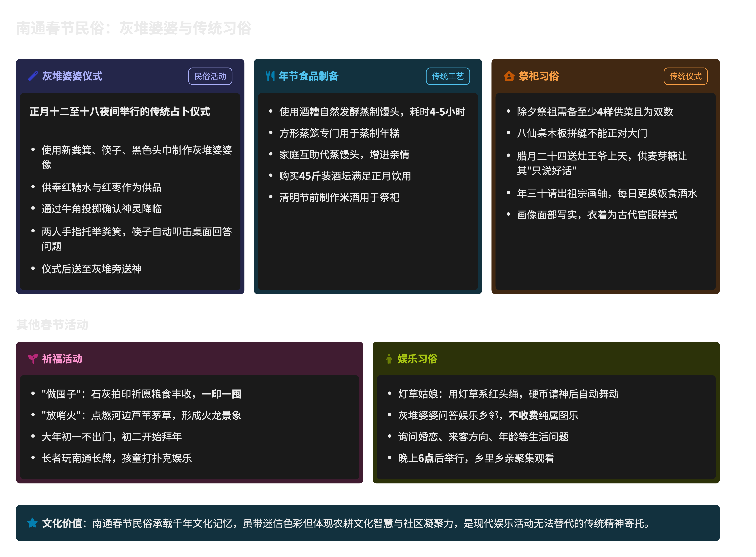
Task: Click the star icon beside 文化价值
Action: pyautogui.click(x=32, y=523)
